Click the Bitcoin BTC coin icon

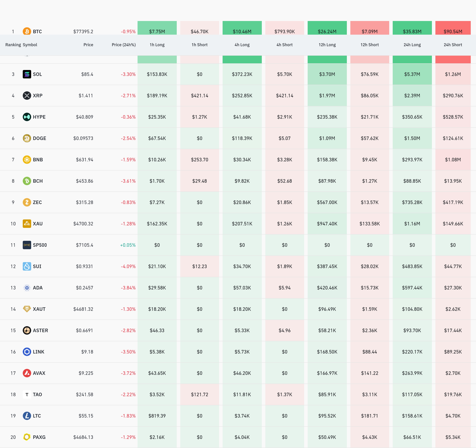click(x=27, y=31)
